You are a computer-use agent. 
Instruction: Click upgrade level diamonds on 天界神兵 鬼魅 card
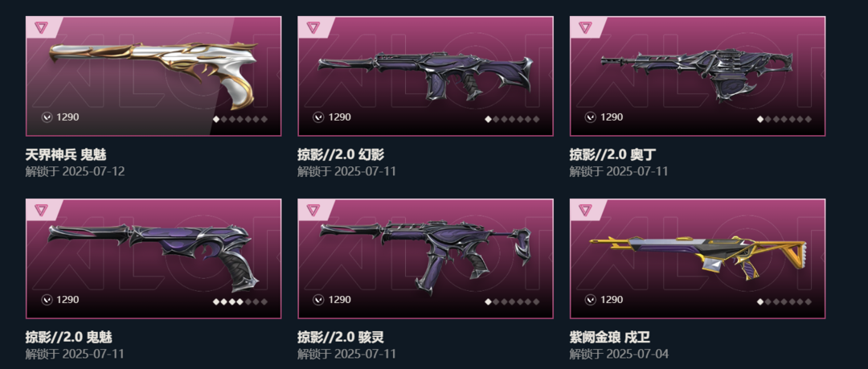[x=240, y=119]
